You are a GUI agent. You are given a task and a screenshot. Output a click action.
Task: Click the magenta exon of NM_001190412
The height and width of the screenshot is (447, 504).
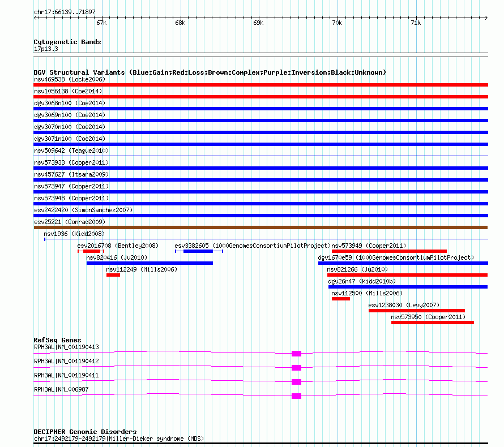click(296, 368)
